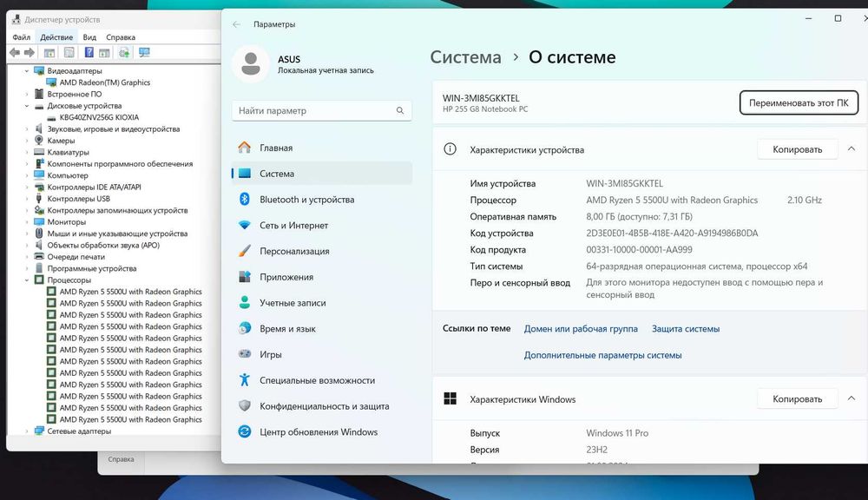This screenshot has width=868, height=500.
Task: Select Звуковые, игровые и видеоустройства node
Action: 114,129
